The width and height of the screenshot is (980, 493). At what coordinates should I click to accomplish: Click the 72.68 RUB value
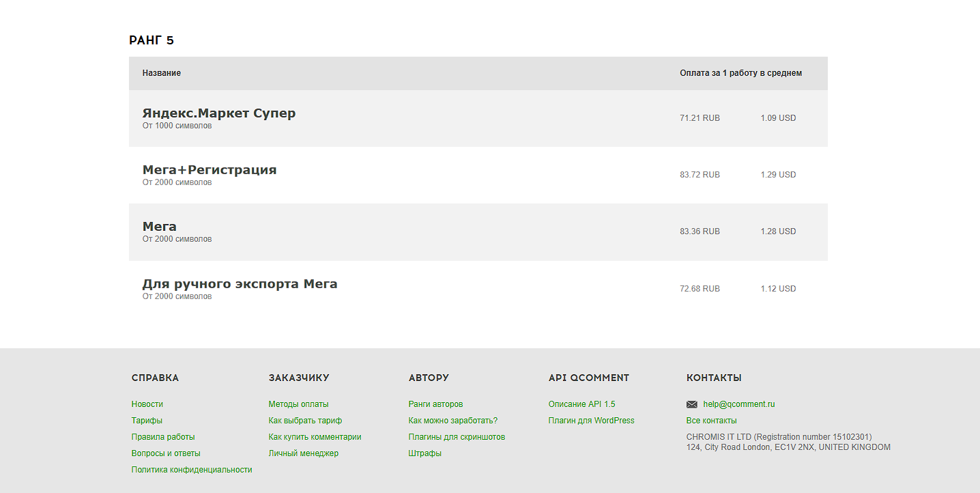click(700, 289)
